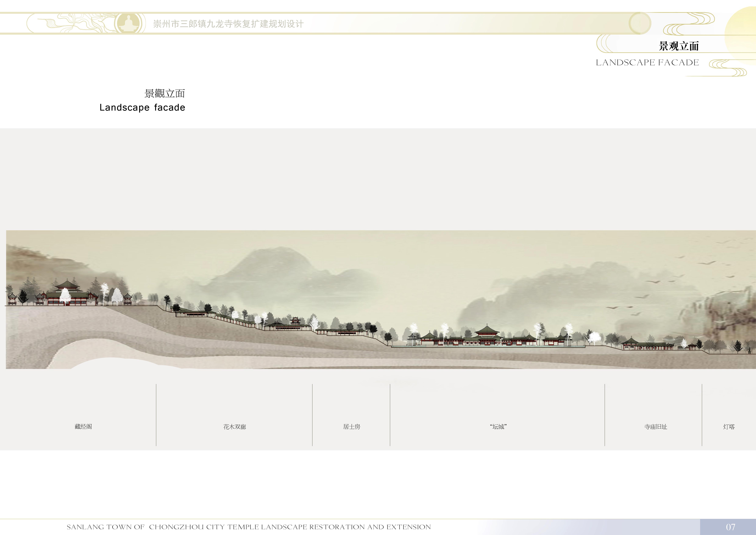Select the traditional-character title 景觀立面
756x535 pixels.
pyautogui.click(x=165, y=93)
